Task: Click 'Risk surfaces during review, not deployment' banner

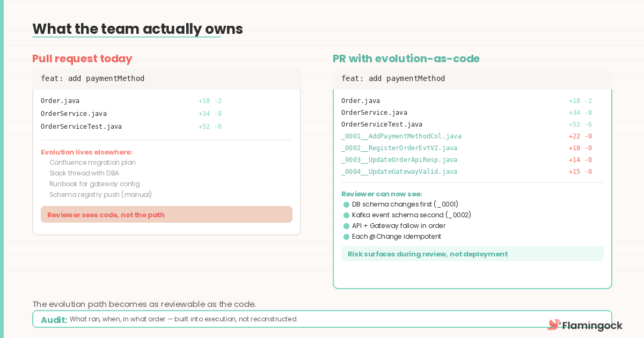Action: (472, 254)
